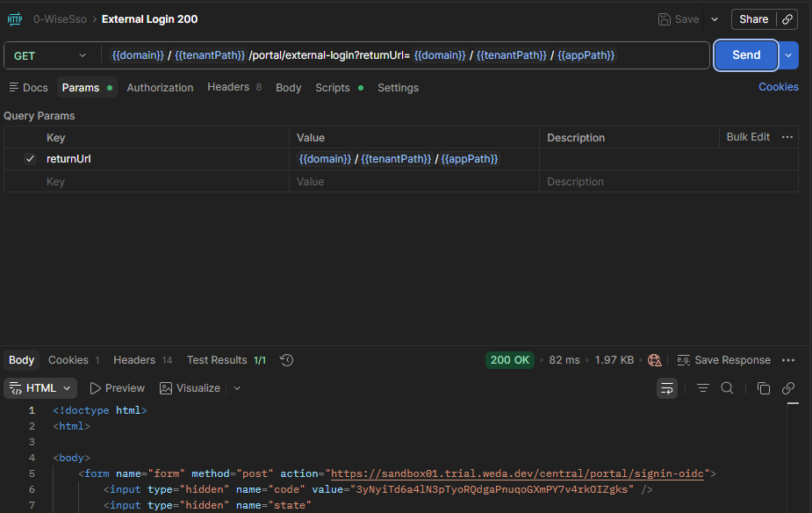The image size is (812, 513).
Task: Open the request Headers tab
Action: [x=234, y=87]
